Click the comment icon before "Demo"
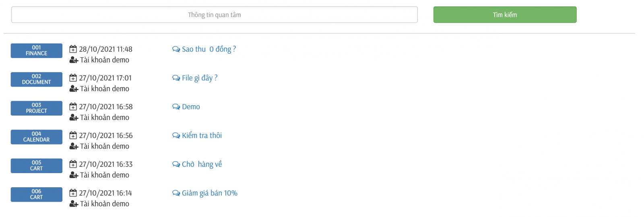Screen dimensions: 644x217 point(176,107)
